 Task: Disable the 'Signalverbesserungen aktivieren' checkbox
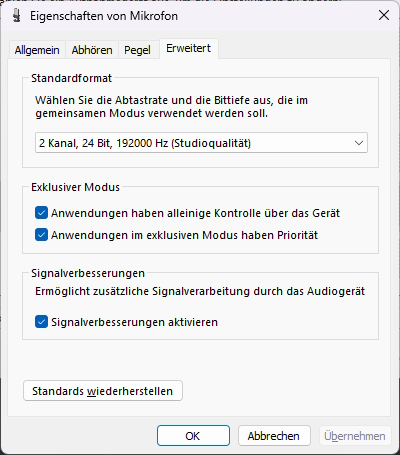coord(41,322)
